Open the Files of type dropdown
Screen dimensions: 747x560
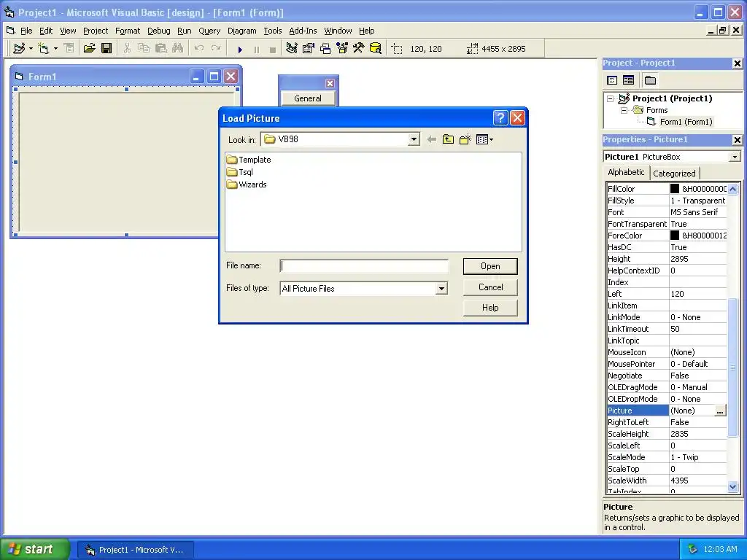(441, 288)
